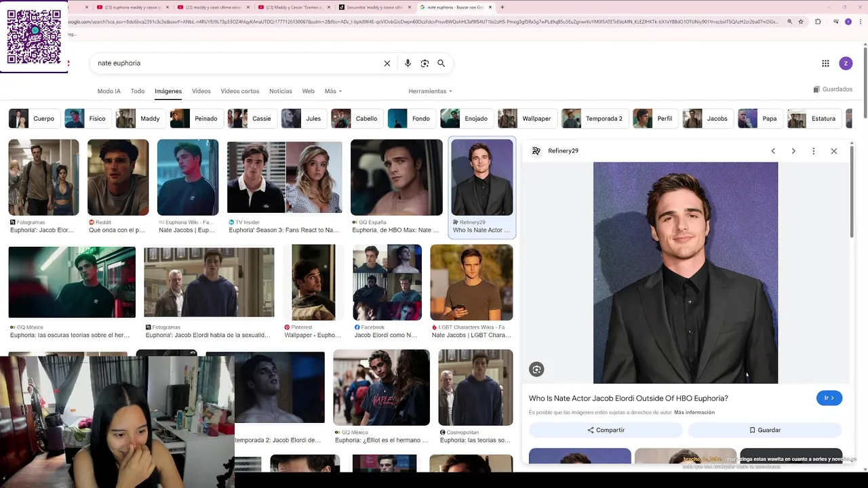The image size is (868, 488).
Task: Expand the Herramientas dropdown
Action: click(x=430, y=91)
